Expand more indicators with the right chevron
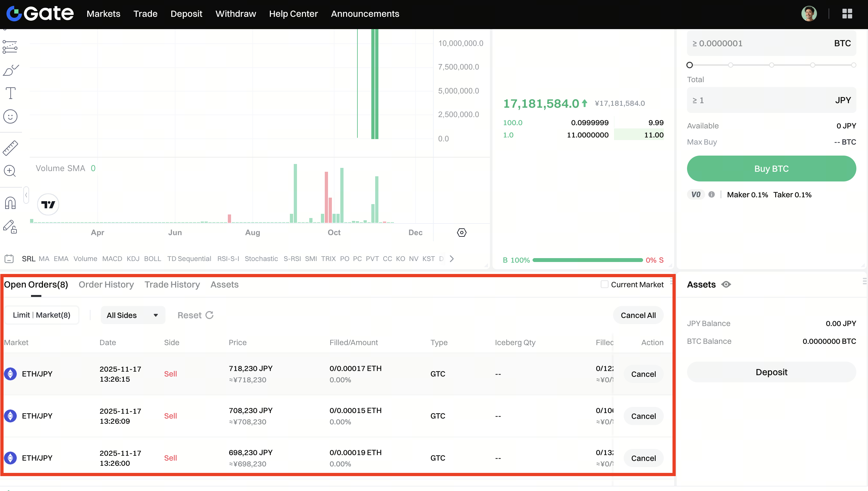 452,259
